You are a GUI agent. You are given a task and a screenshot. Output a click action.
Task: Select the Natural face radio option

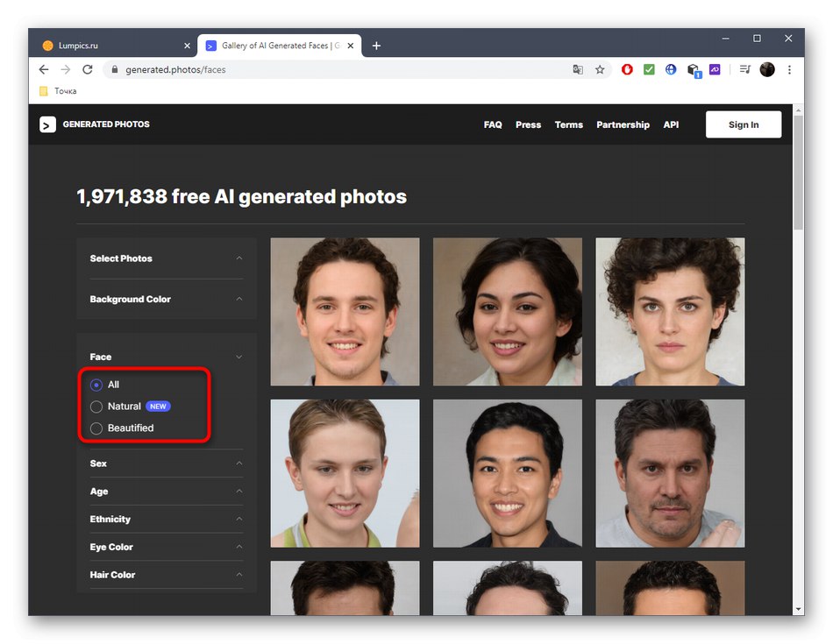point(96,407)
